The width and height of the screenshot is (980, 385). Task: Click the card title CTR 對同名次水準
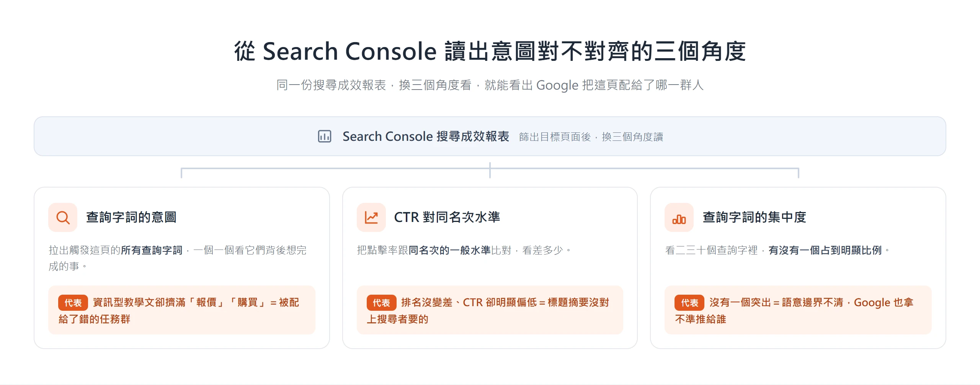pos(447,217)
